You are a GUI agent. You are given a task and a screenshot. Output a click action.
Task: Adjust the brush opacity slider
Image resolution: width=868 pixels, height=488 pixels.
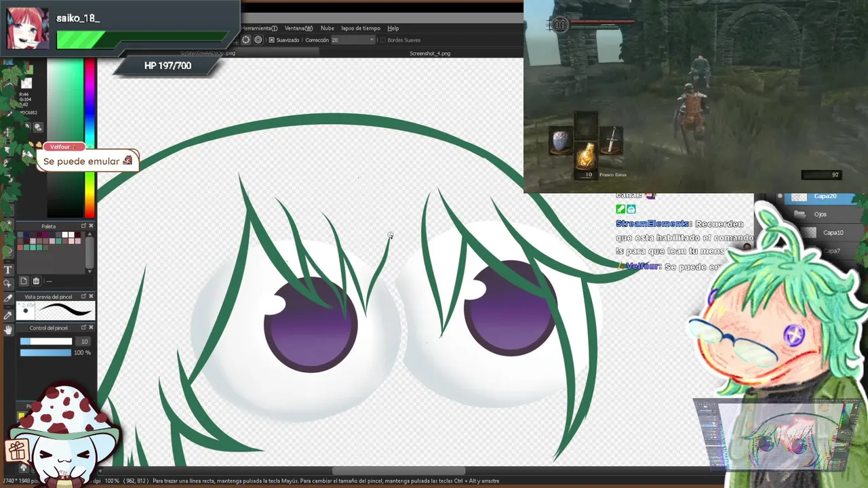(x=45, y=352)
